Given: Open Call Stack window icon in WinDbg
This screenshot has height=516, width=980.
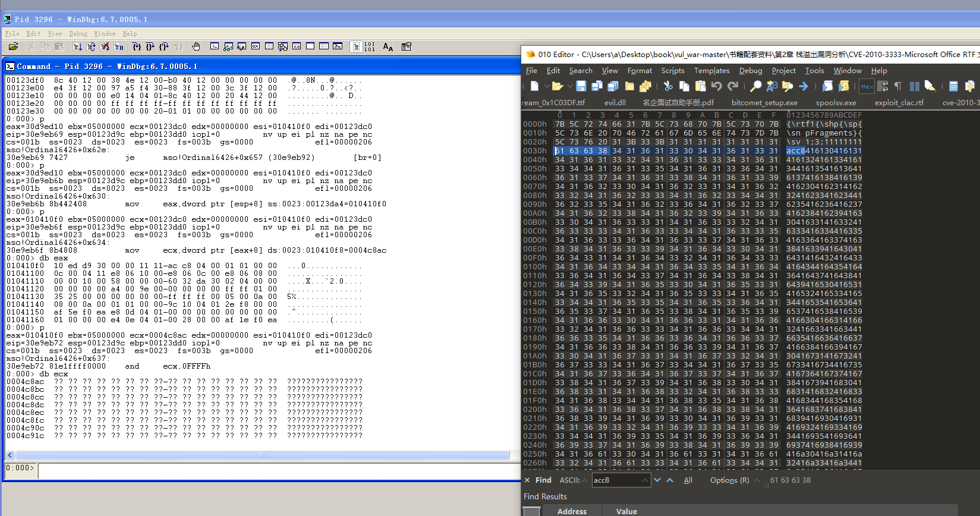Looking at the screenshot, I should pos(282,46).
